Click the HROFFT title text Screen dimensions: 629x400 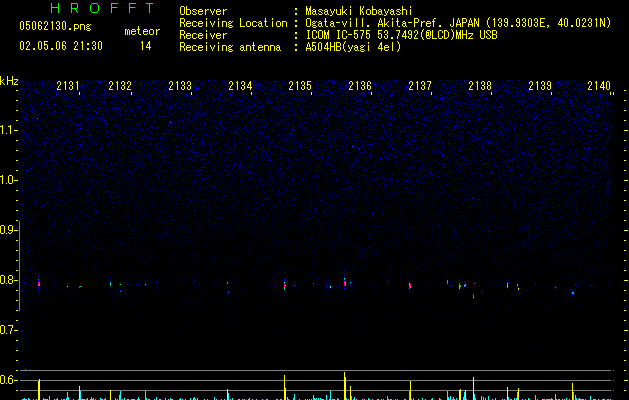point(103,8)
